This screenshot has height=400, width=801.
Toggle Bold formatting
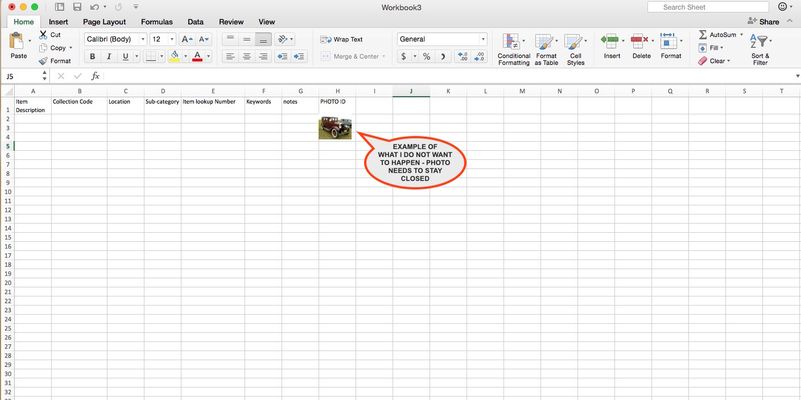click(x=92, y=56)
